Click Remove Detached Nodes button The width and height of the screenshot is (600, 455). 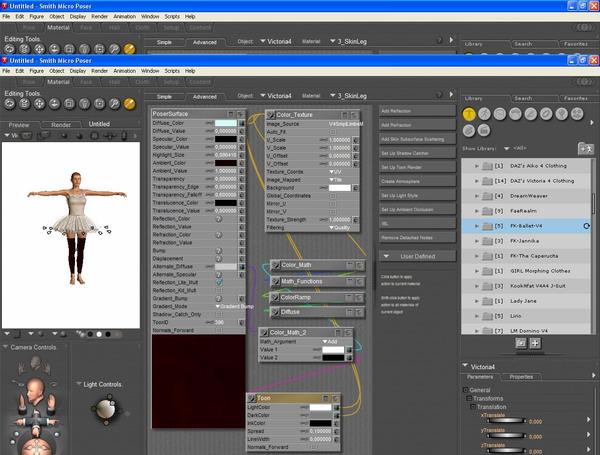(x=417, y=238)
